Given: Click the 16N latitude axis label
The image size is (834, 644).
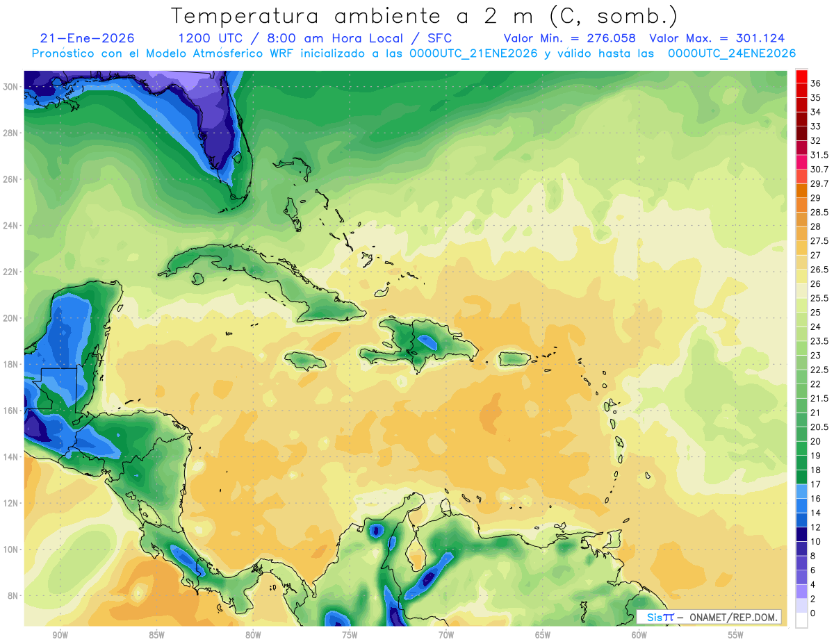Looking at the screenshot, I should point(10,411).
